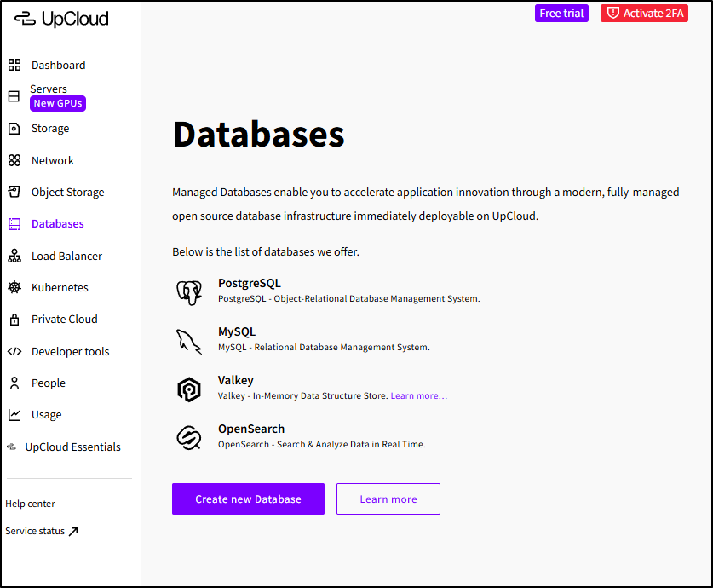
Task: Open the Kubernetes helm wheel icon
Action: 14,288
